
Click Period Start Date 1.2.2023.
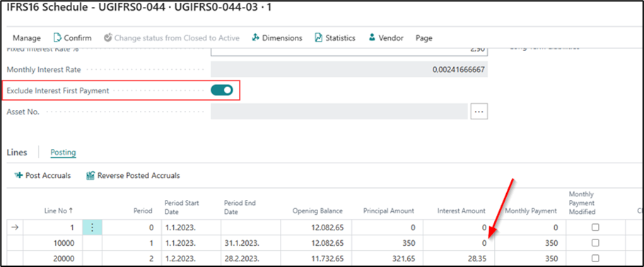[x=191, y=259]
